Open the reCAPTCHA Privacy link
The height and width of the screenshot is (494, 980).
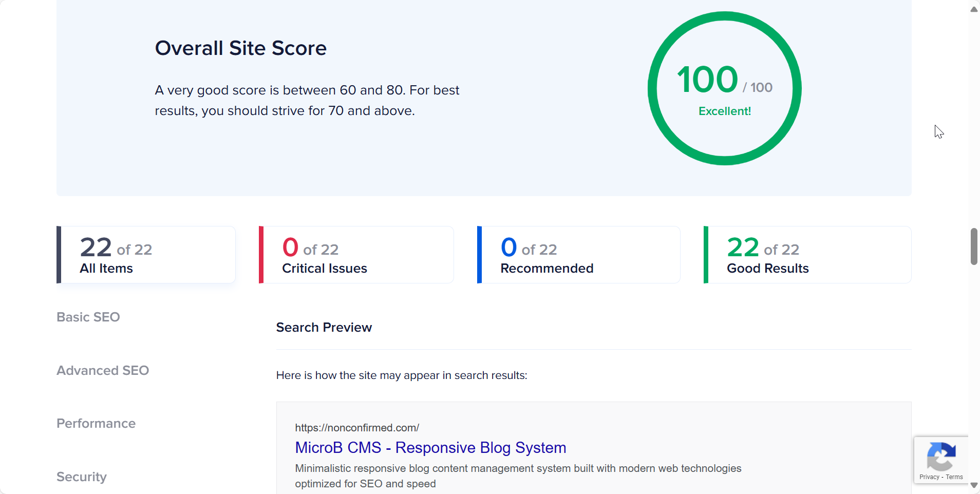point(929,477)
